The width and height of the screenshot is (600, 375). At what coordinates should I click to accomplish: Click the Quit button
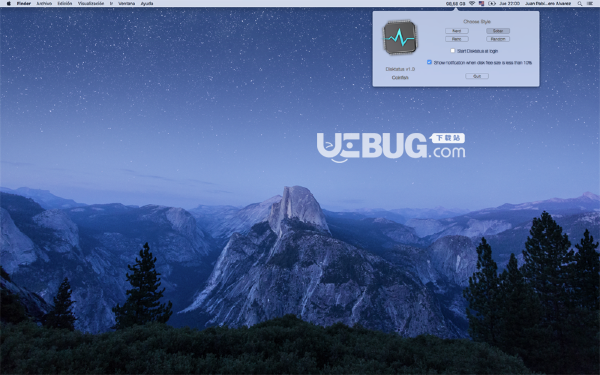477,76
